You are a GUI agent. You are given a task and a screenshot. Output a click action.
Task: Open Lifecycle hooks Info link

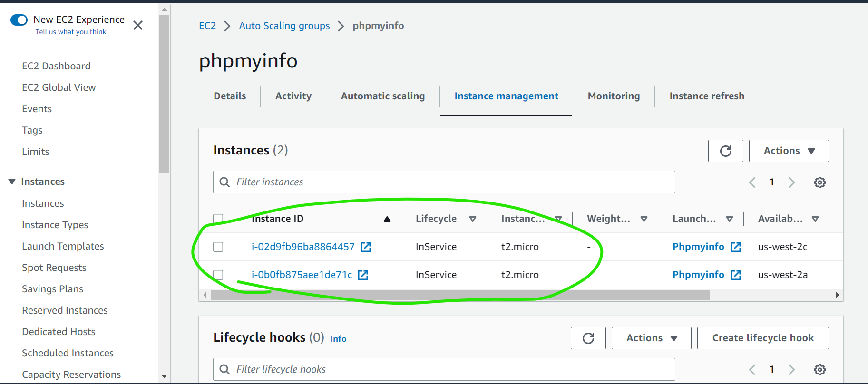[338, 339]
